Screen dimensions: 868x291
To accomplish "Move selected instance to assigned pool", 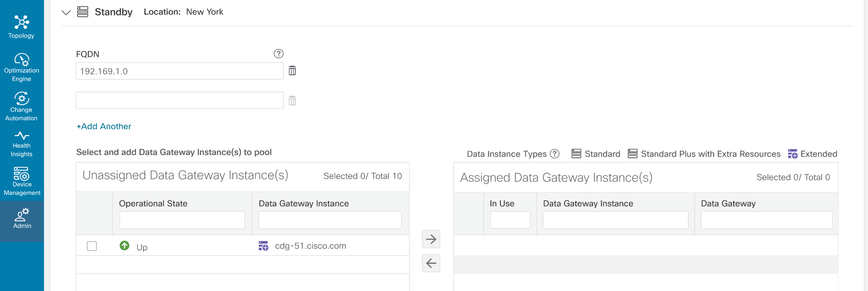I will click(431, 239).
